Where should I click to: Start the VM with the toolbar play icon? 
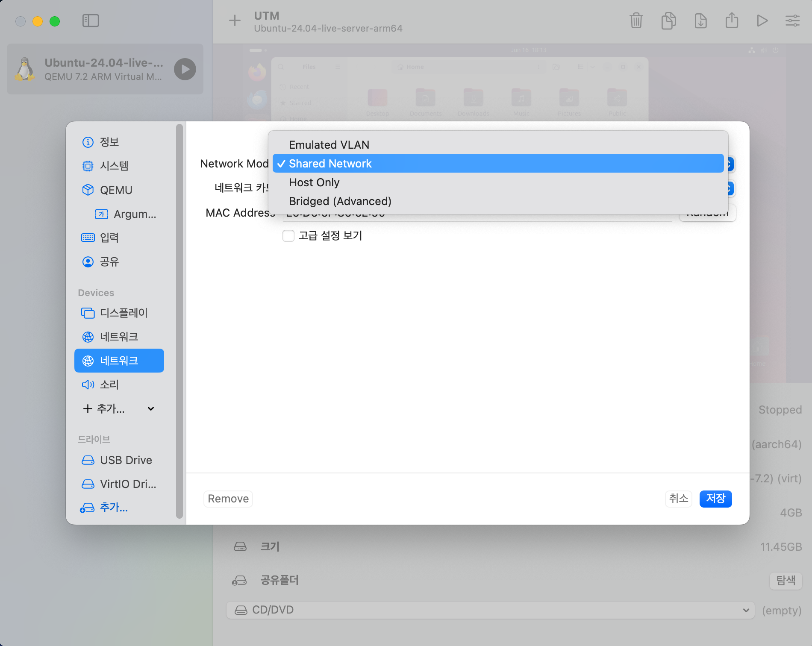click(762, 21)
